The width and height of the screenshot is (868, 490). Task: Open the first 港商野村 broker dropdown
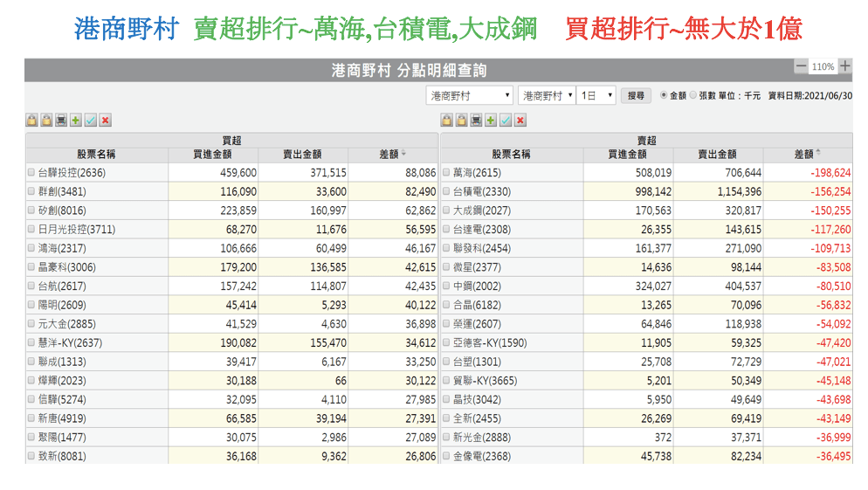[x=470, y=95]
